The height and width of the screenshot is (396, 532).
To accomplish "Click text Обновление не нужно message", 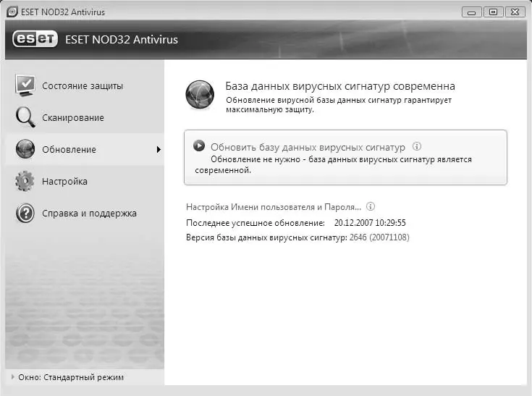I will (x=333, y=164).
